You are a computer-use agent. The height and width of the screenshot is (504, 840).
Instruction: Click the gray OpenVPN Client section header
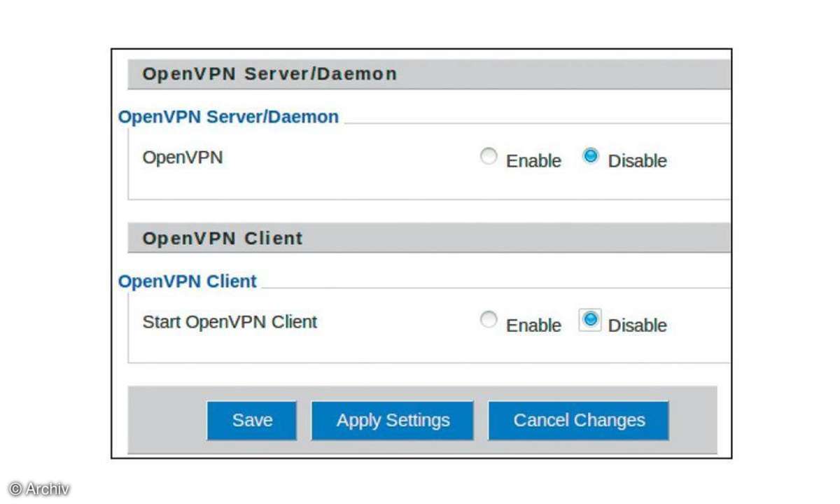click(429, 238)
